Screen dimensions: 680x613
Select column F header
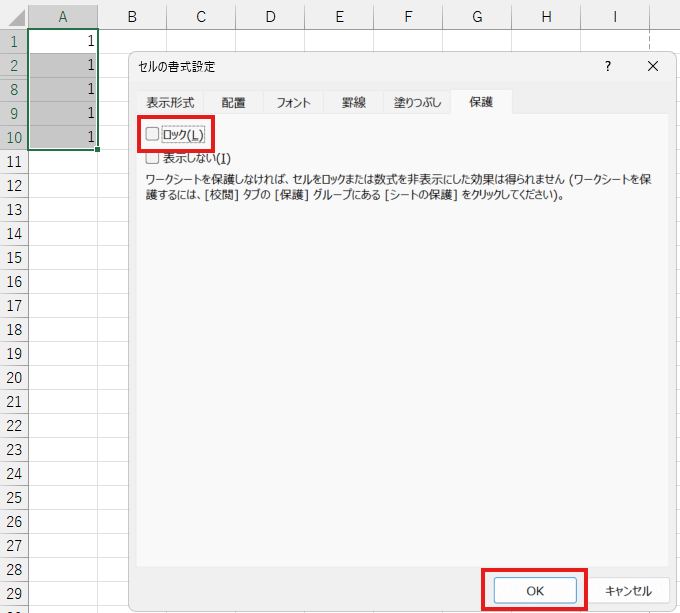click(x=408, y=16)
